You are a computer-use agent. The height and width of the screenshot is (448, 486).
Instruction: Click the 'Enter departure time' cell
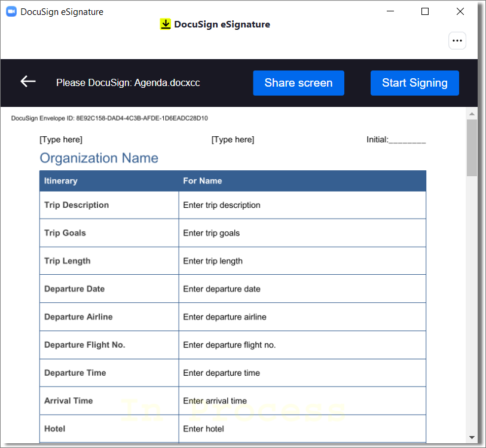tap(302, 373)
